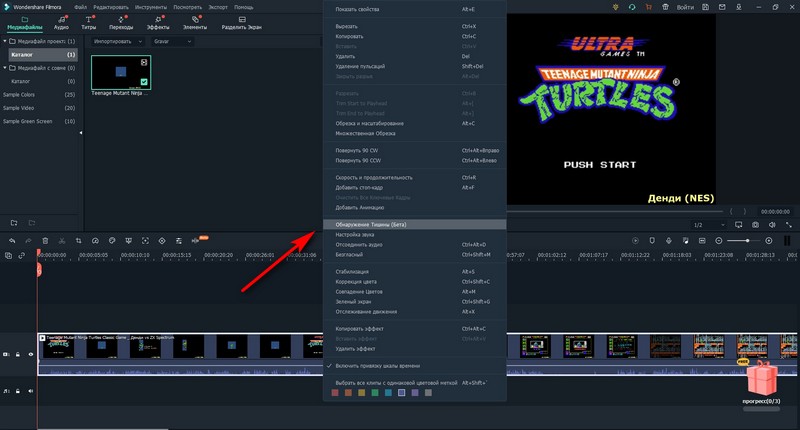Open the color palette tool
800x430 pixels.
pyautogui.click(x=112, y=240)
